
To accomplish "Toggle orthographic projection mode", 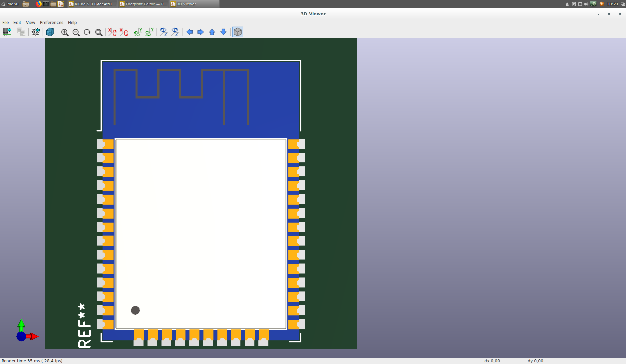I will 237,32.
